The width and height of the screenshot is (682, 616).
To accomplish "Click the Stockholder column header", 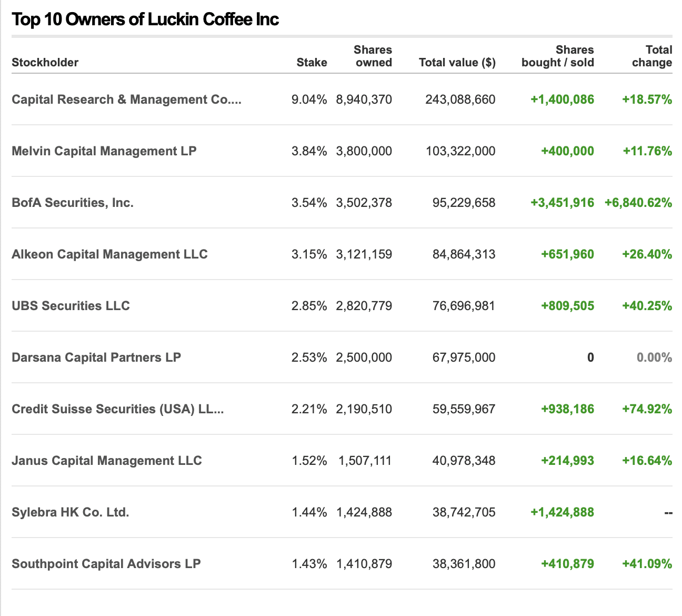I will point(45,63).
